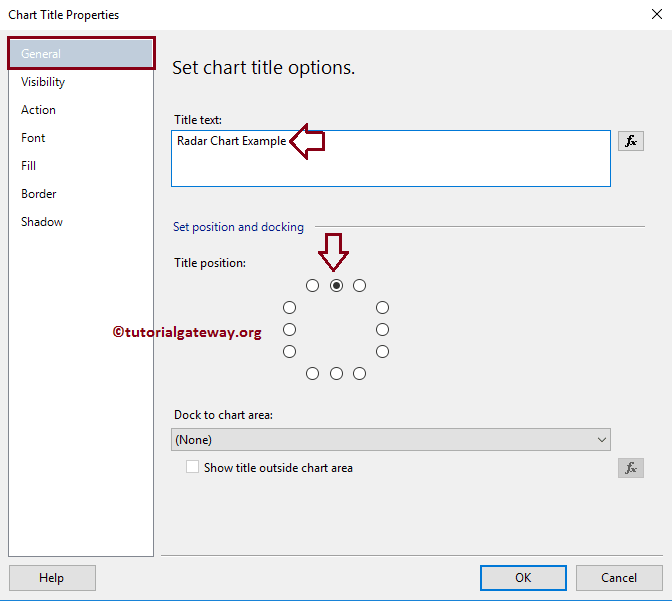This screenshot has width=672, height=601.
Task: Expand the Dock to chart area dropdown
Action: tap(391, 439)
